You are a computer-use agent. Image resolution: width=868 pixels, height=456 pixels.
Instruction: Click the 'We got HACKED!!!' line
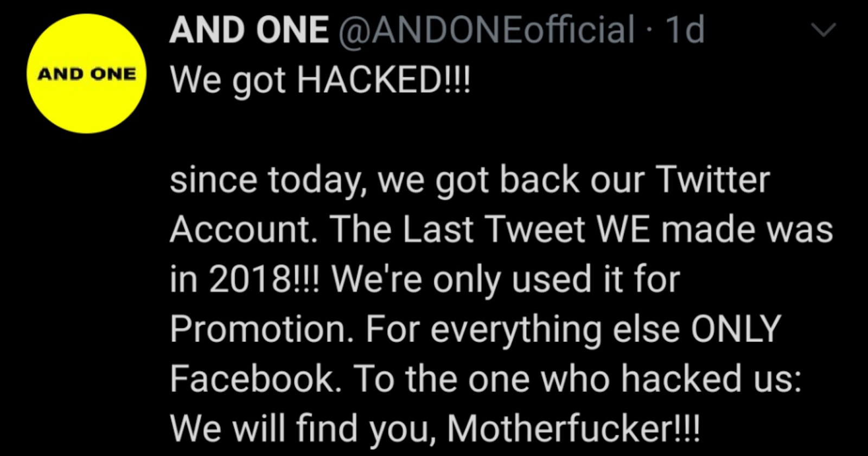[321, 80]
